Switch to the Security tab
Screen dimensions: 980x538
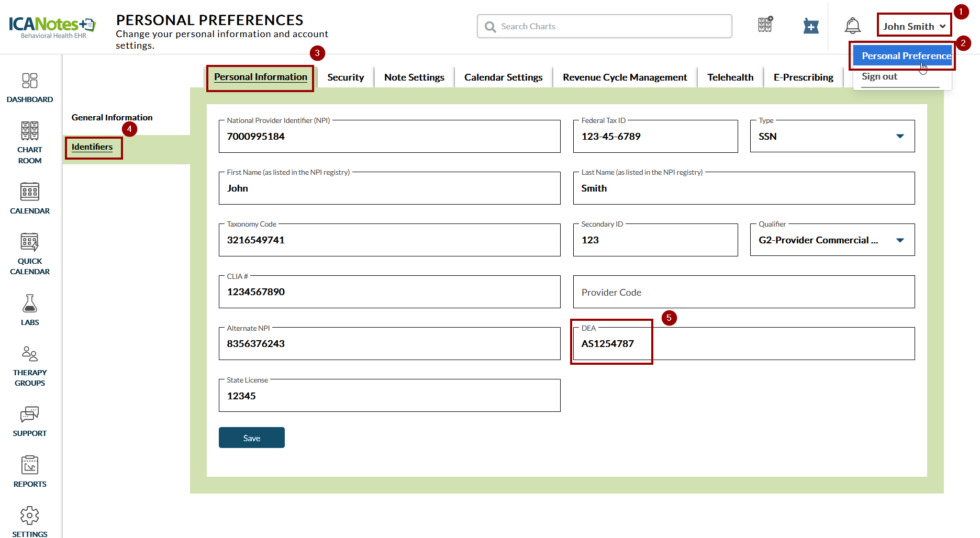click(x=346, y=77)
